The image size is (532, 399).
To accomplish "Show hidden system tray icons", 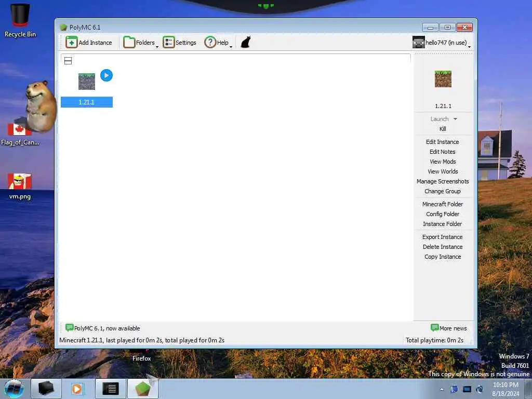I will pos(442,389).
